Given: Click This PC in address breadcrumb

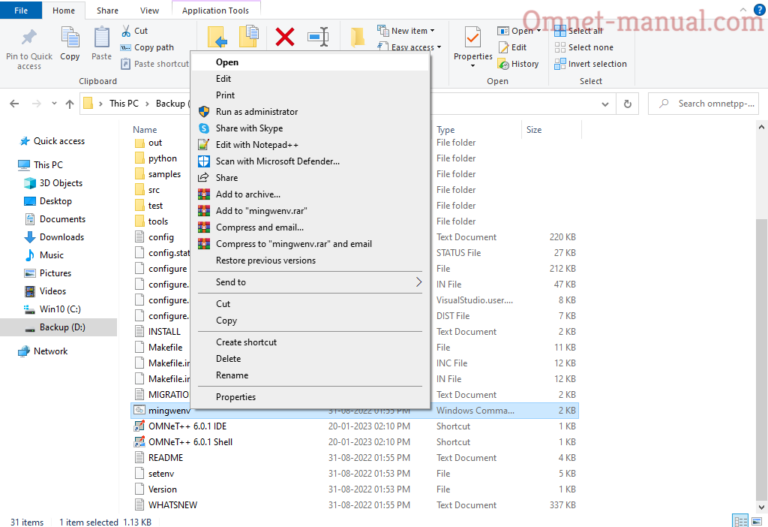Looking at the screenshot, I should click(x=124, y=104).
